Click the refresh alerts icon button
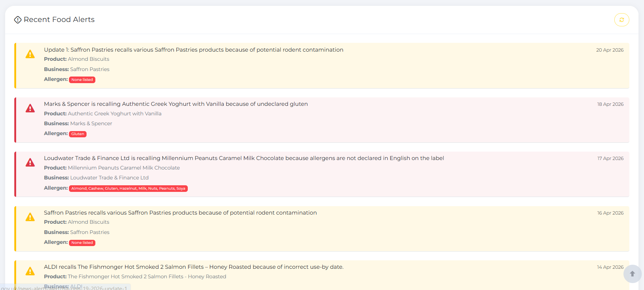 click(x=622, y=20)
